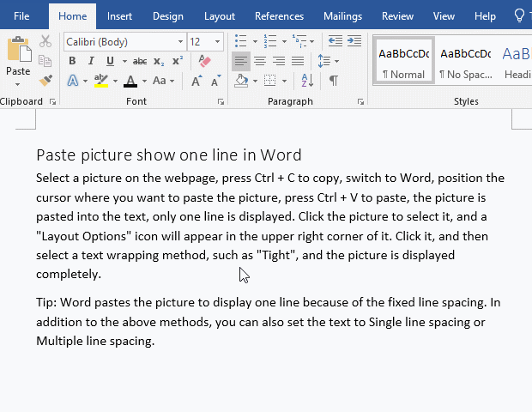Image resolution: width=532 pixels, height=412 pixels.
Task: Toggle Italic formatting
Action: pyautogui.click(x=91, y=61)
